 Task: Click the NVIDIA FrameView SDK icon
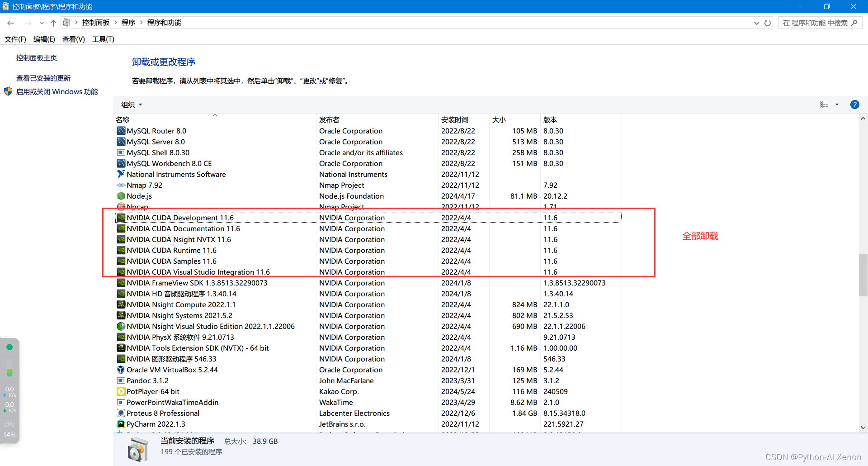pos(121,283)
